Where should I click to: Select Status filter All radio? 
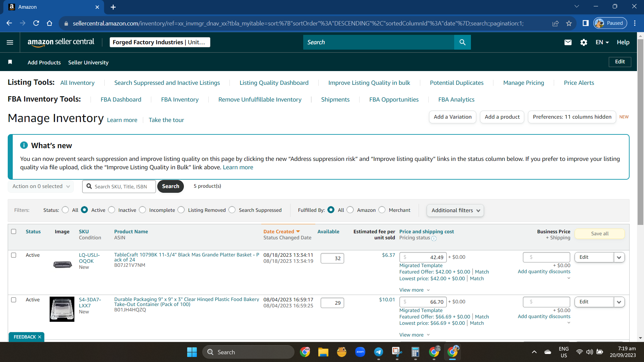pyautogui.click(x=65, y=210)
